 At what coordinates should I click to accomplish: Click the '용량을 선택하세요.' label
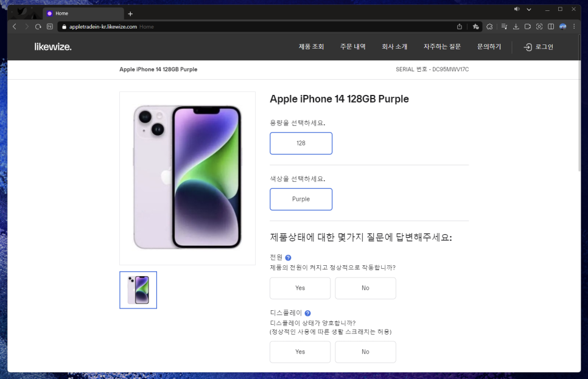coord(298,123)
